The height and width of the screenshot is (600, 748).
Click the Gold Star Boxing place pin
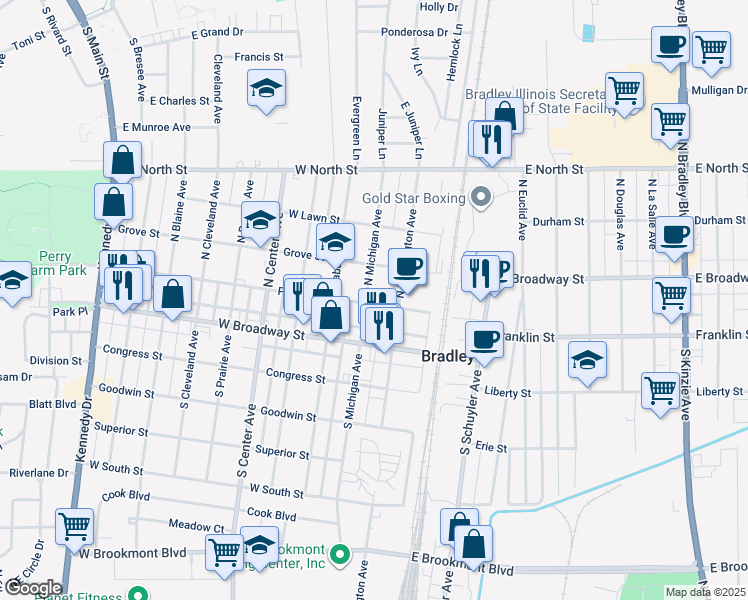pyautogui.click(x=481, y=197)
